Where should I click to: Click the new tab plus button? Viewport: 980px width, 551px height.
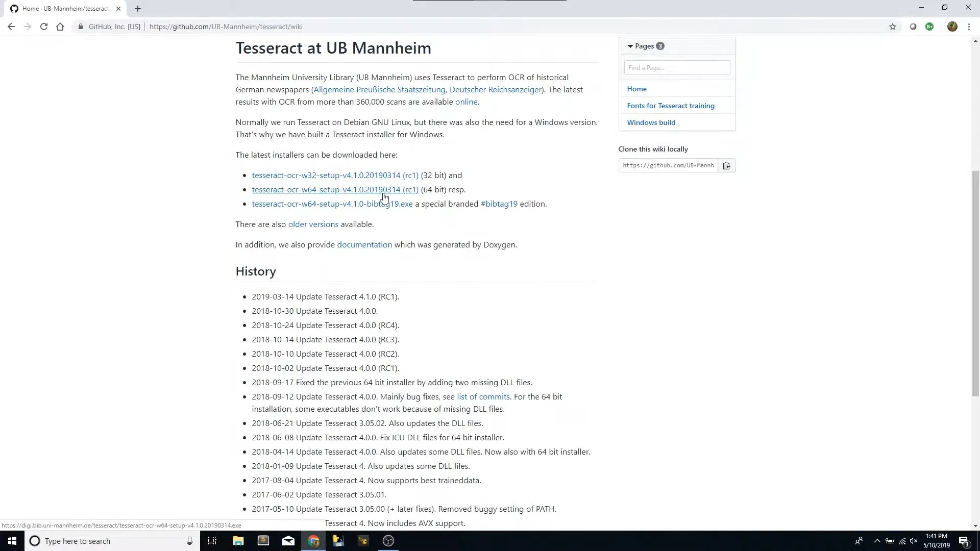[137, 8]
